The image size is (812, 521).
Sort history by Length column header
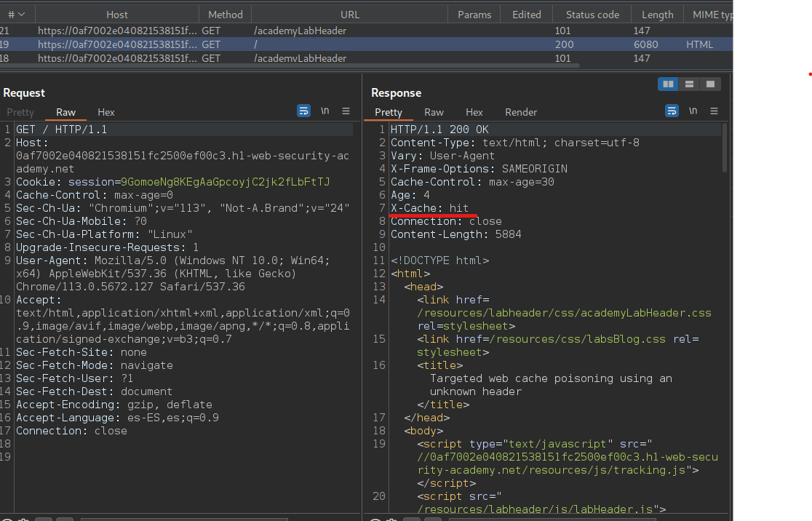[x=657, y=15]
